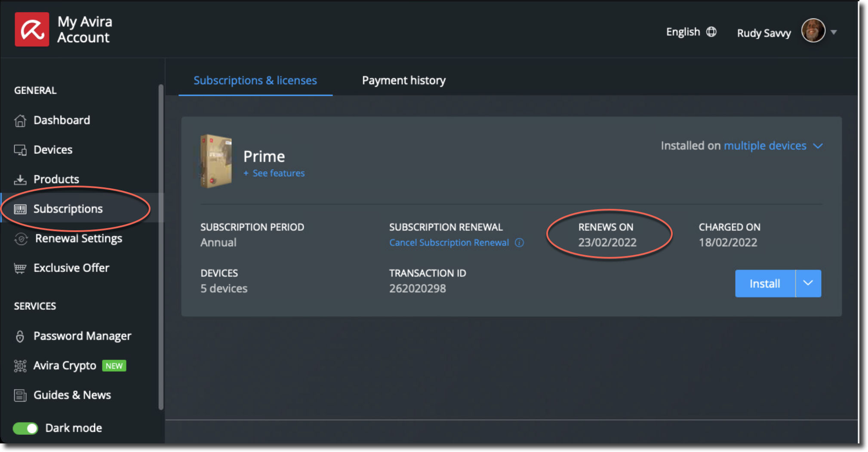Open Dashboard in the sidebar

point(62,120)
